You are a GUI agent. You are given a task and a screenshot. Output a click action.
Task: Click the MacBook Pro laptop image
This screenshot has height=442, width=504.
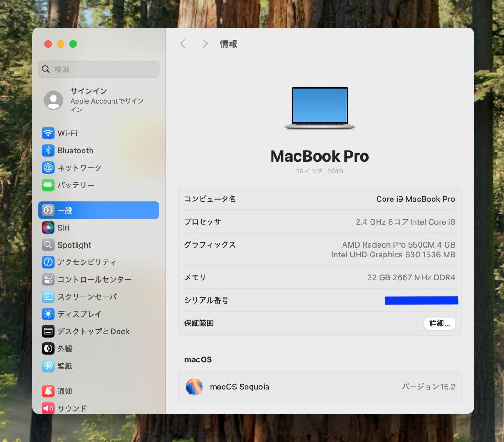pos(320,108)
